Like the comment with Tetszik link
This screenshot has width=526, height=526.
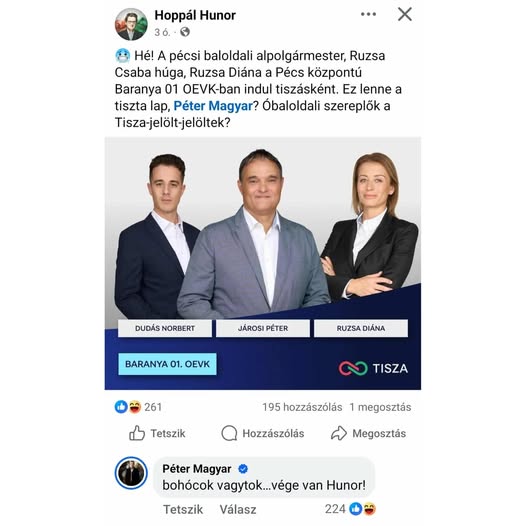point(183,509)
